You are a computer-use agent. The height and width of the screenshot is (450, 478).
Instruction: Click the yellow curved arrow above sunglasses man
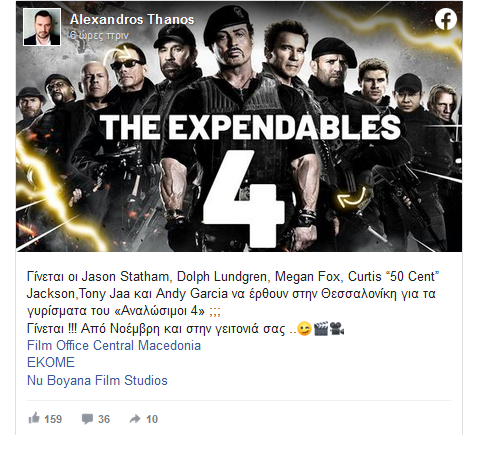coord(122,53)
